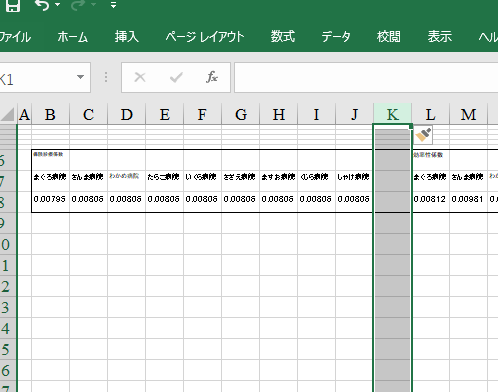Select column M header

coord(468,115)
